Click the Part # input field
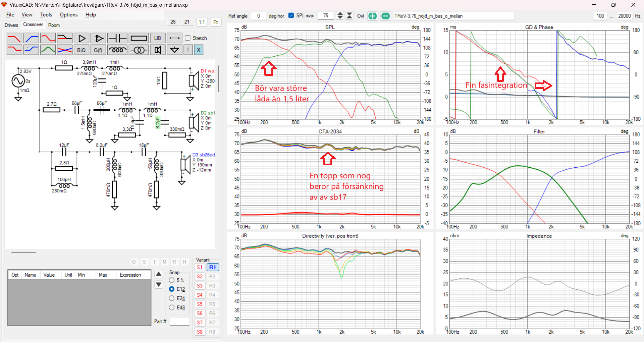 (x=179, y=322)
